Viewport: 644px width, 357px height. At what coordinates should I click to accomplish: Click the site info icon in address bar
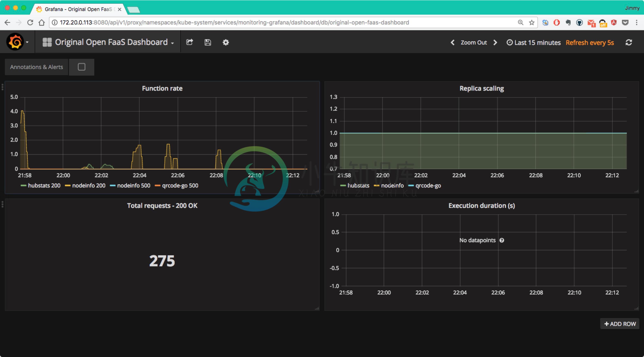point(54,22)
